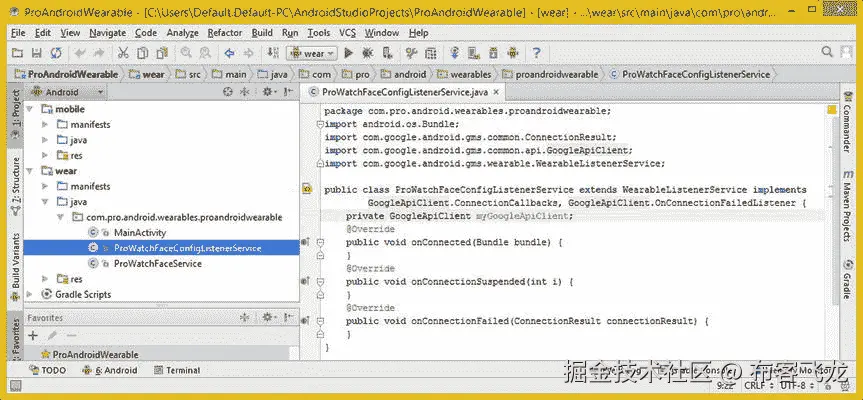Open the Android Device Monitor icon
The height and width of the screenshot is (400, 863).
click(x=513, y=53)
